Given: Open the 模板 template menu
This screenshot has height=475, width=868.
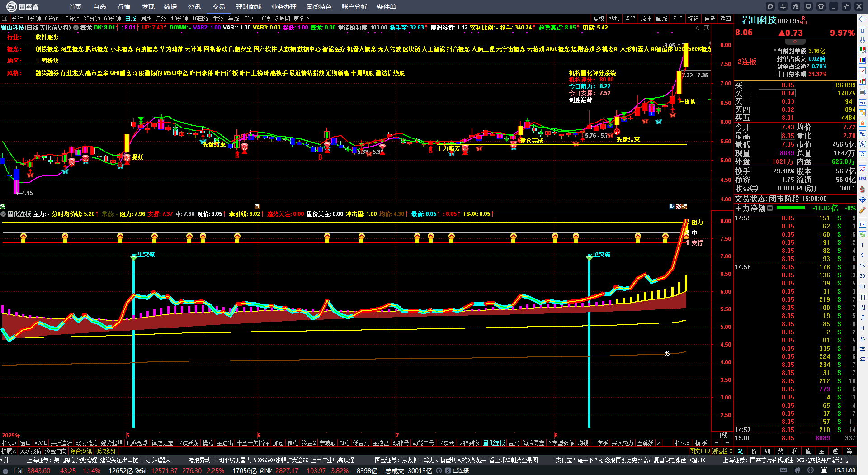Looking at the screenshot, I should [701, 443].
